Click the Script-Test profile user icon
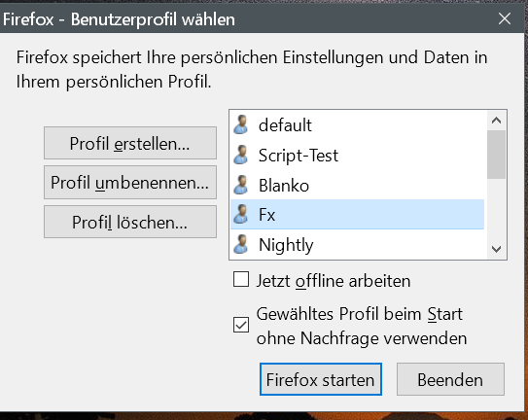Image resolution: width=528 pixels, height=420 pixels. [241, 155]
